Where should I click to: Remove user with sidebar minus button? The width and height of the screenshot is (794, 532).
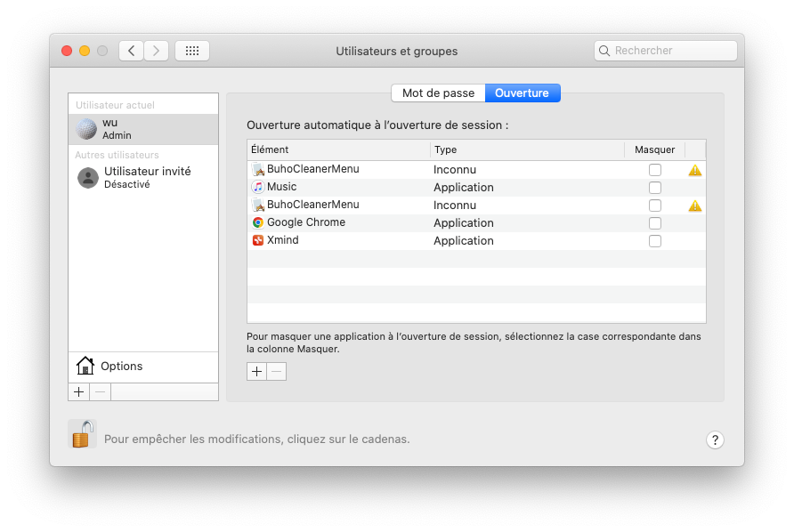pos(101,391)
